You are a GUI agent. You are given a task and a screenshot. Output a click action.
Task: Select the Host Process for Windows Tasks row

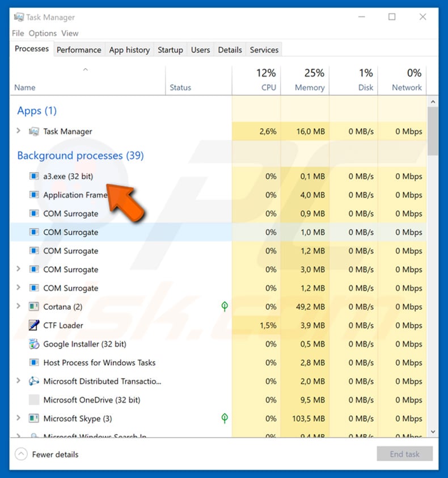[218, 362]
